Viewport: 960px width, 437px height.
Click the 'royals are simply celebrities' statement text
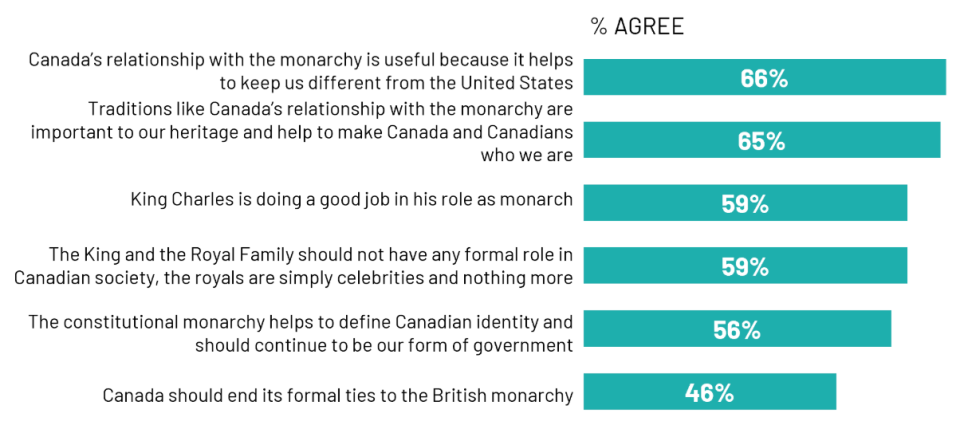pyautogui.click(x=293, y=266)
